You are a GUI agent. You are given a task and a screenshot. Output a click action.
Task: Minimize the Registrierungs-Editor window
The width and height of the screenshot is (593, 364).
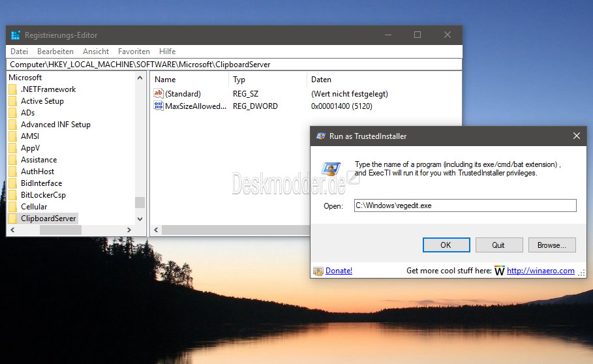coord(388,35)
